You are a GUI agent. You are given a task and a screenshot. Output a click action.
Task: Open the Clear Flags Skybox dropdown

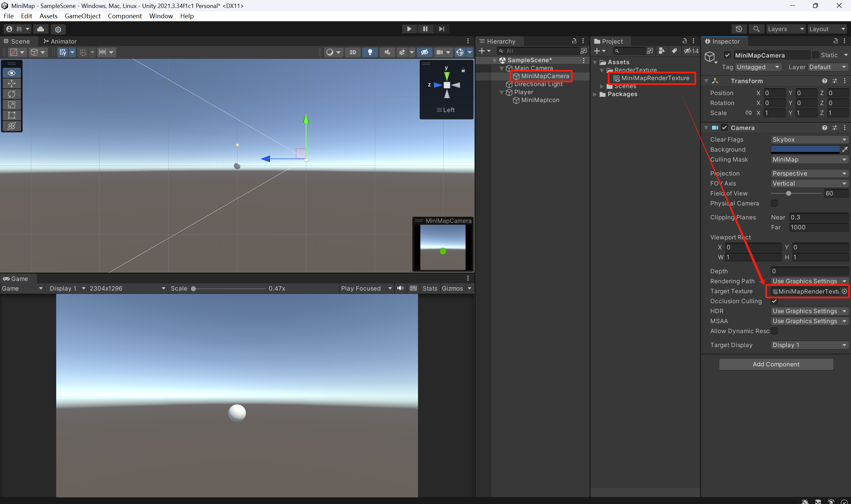point(809,140)
